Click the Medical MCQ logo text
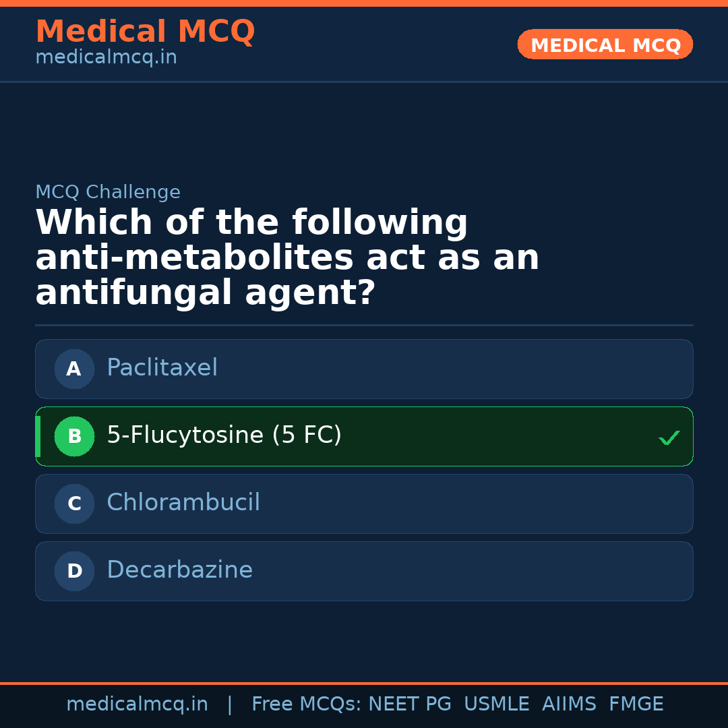728x728 pixels. click(x=145, y=32)
